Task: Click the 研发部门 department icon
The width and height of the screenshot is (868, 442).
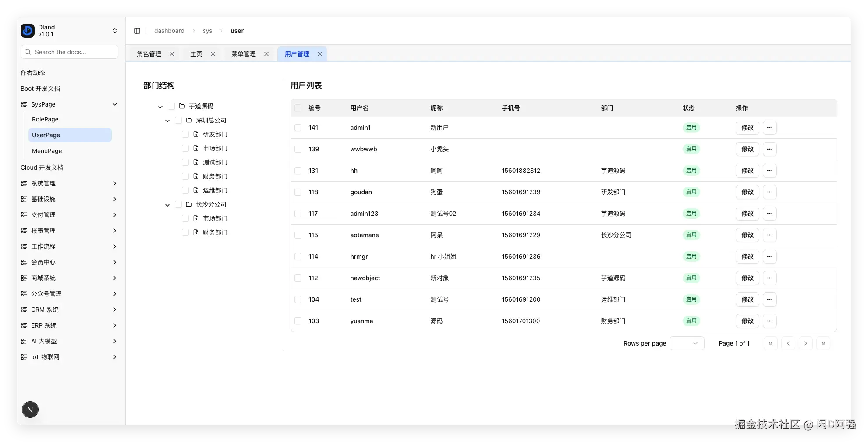Action: [196, 134]
